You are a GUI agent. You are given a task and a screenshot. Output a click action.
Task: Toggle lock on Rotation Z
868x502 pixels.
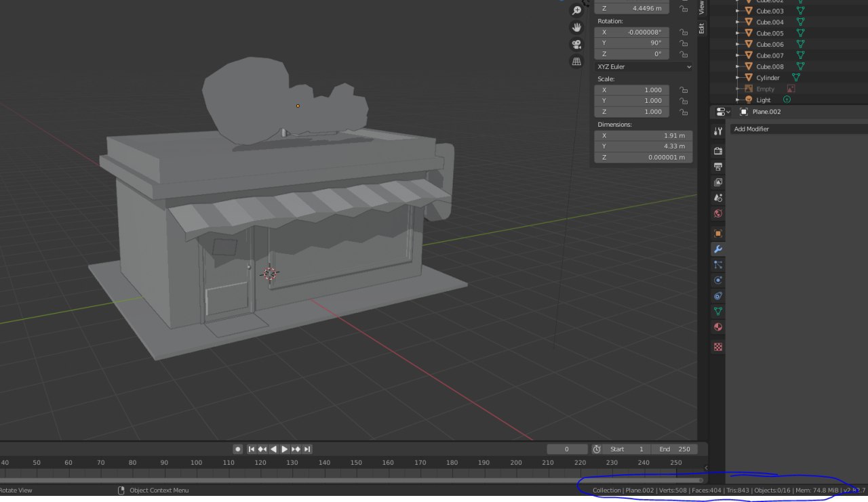(x=684, y=54)
